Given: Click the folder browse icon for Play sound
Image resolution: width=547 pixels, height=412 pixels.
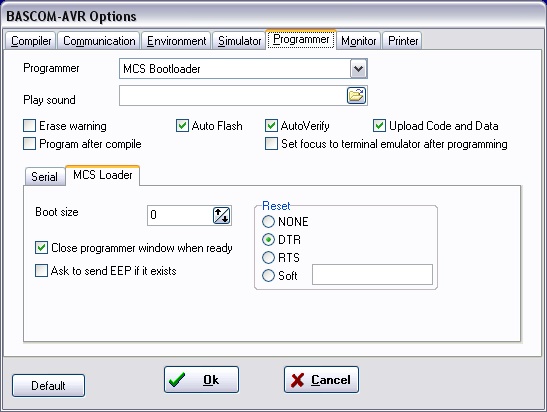Looking at the screenshot, I should (x=356, y=95).
